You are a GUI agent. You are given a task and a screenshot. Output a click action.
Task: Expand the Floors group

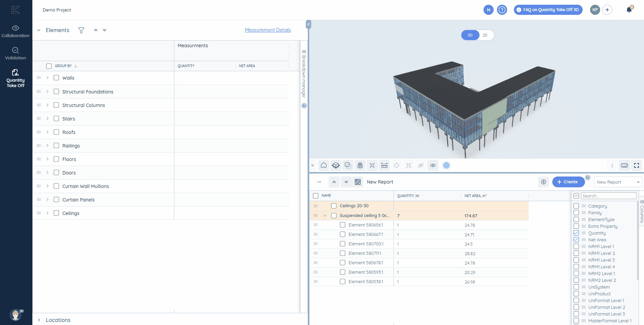[48, 159]
